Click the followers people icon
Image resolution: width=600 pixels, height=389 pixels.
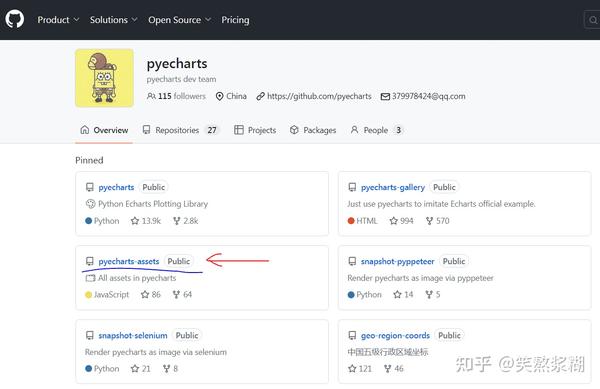tap(151, 96)
